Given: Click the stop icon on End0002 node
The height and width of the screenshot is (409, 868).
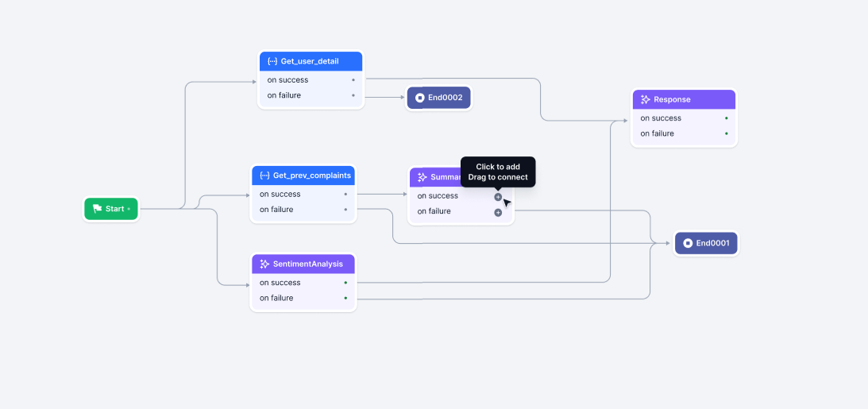Looking at the screenshot, I should [420, 98].
